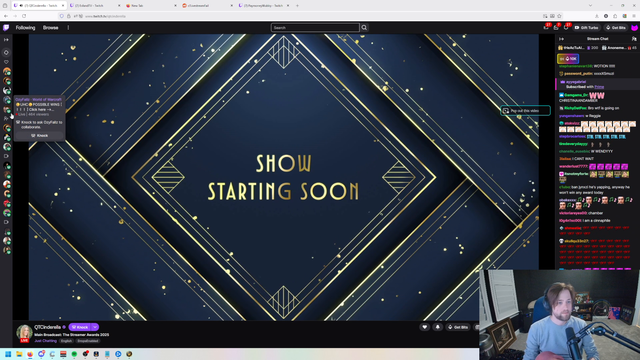Open the Following page
This screenshot has width=640, height=360.
(25, 28)
